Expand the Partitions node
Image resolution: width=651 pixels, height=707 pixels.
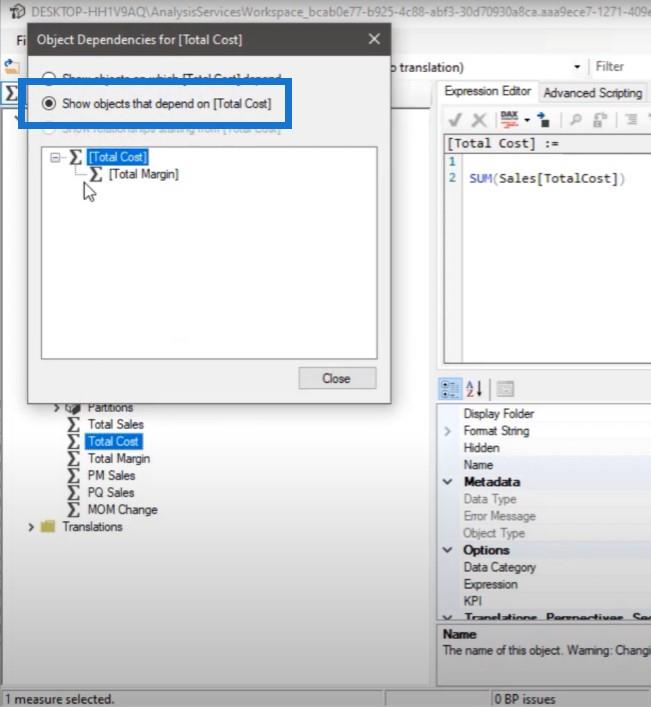56,408
